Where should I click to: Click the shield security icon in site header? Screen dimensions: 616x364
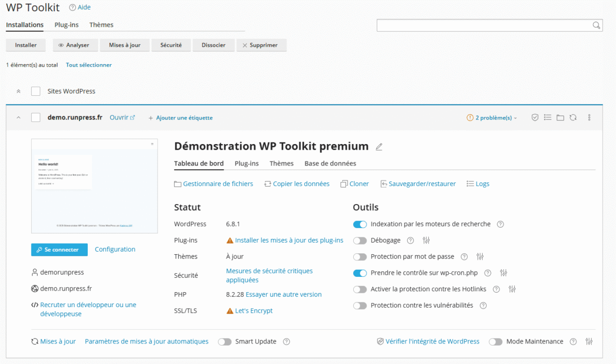click(x=535, y=117)
